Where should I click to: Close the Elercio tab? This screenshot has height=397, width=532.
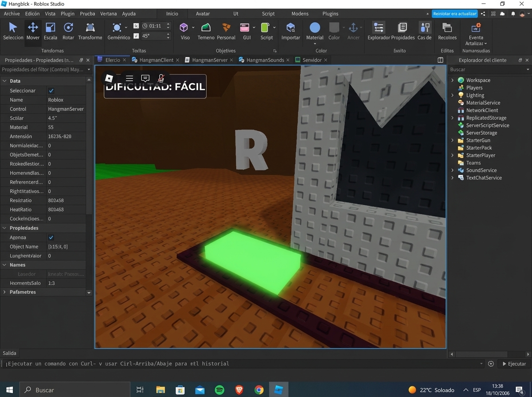(125, 60)
